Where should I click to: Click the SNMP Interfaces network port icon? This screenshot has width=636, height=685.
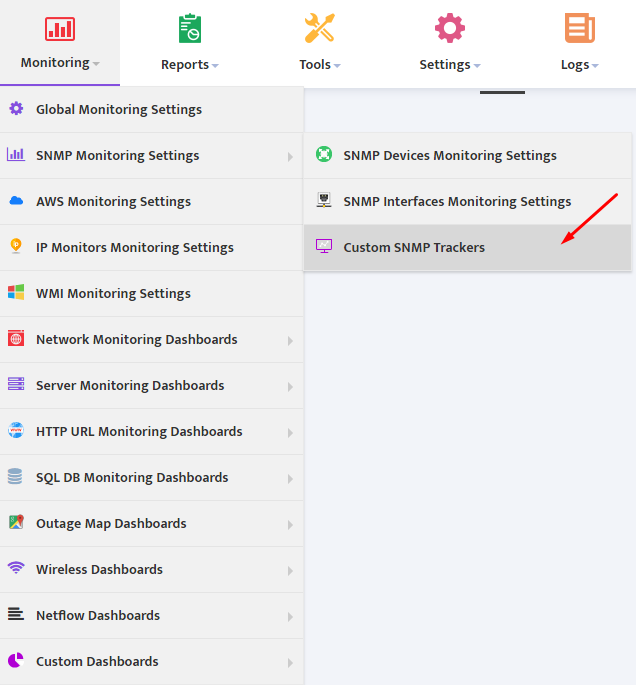(x=324, y=200)
